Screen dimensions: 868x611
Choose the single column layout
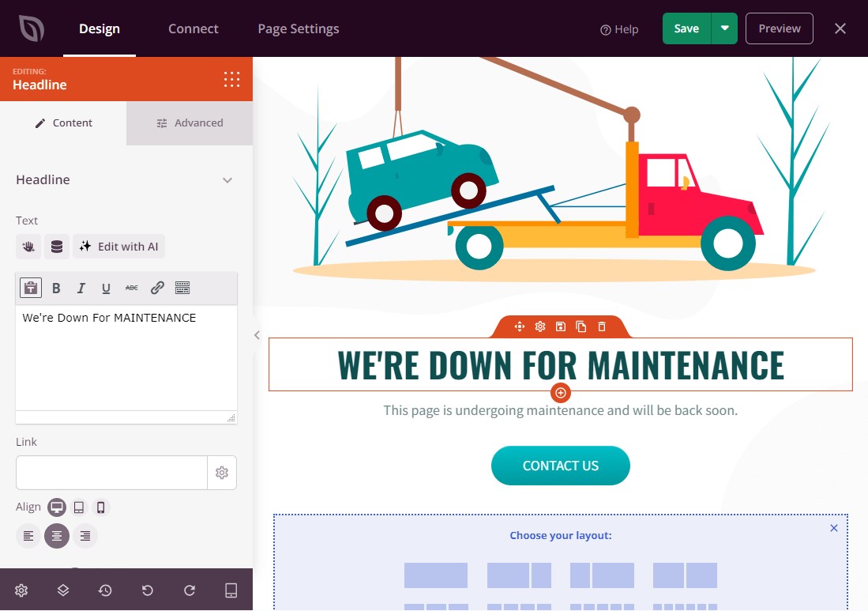[x=436, y=575]
